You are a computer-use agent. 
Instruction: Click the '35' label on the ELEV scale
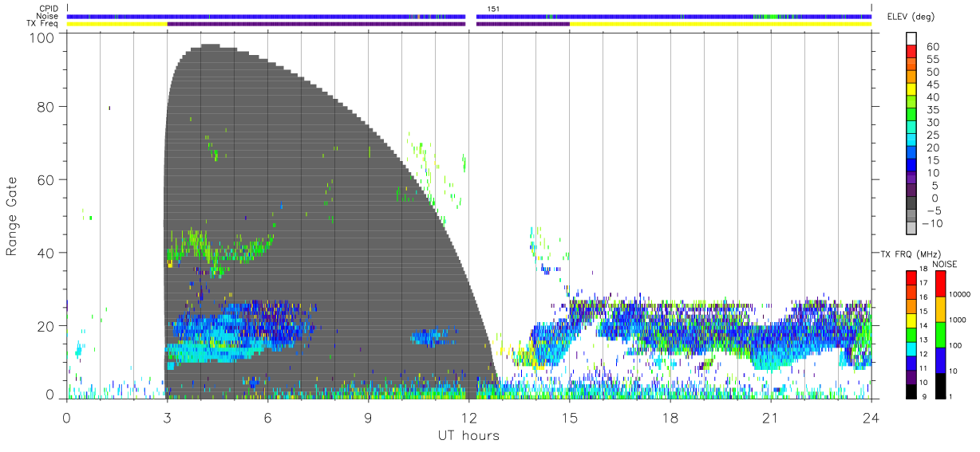(931, 110)
